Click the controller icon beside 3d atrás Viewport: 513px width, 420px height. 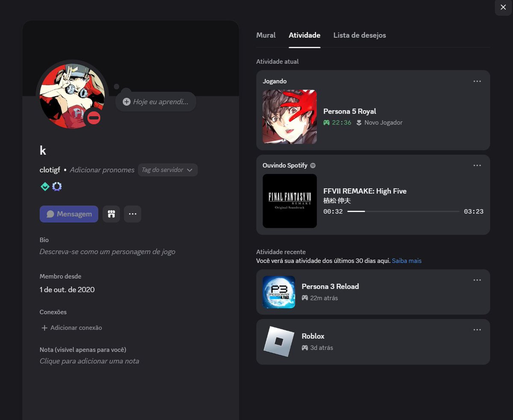coord(305,348)
